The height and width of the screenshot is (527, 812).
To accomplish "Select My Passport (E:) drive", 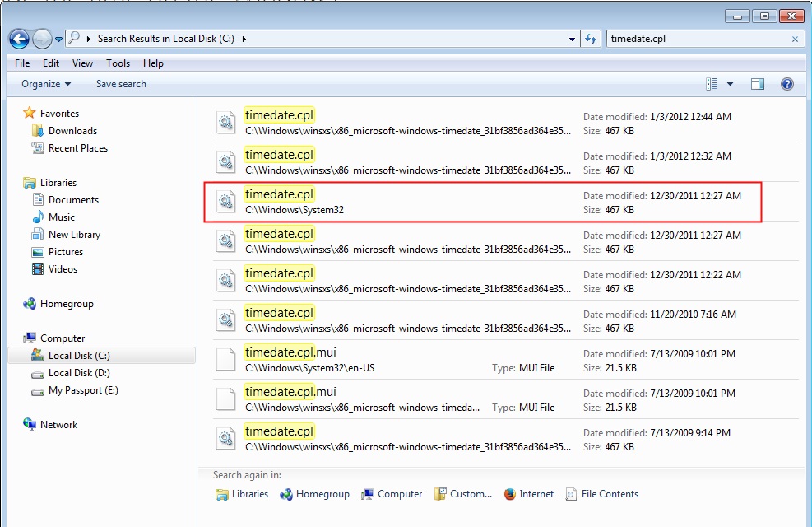I will pyautogui.click(x=83, y=390).
